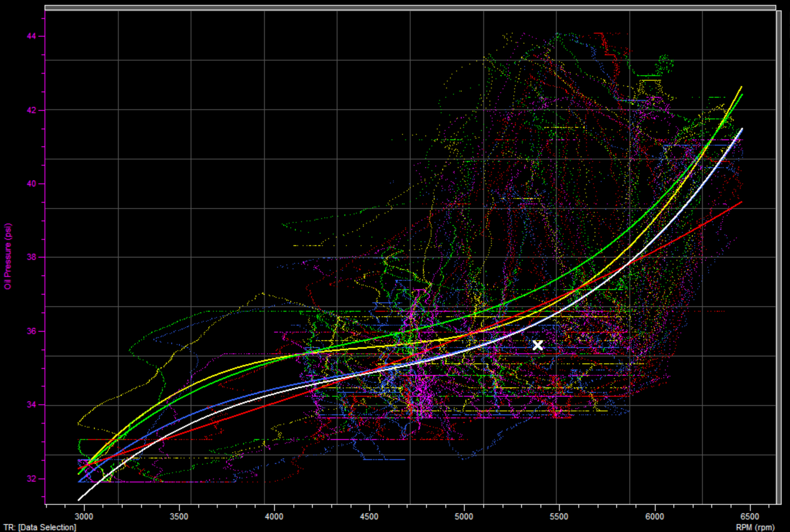Select the RPM (rpm) axis label

tap(755, 527)
